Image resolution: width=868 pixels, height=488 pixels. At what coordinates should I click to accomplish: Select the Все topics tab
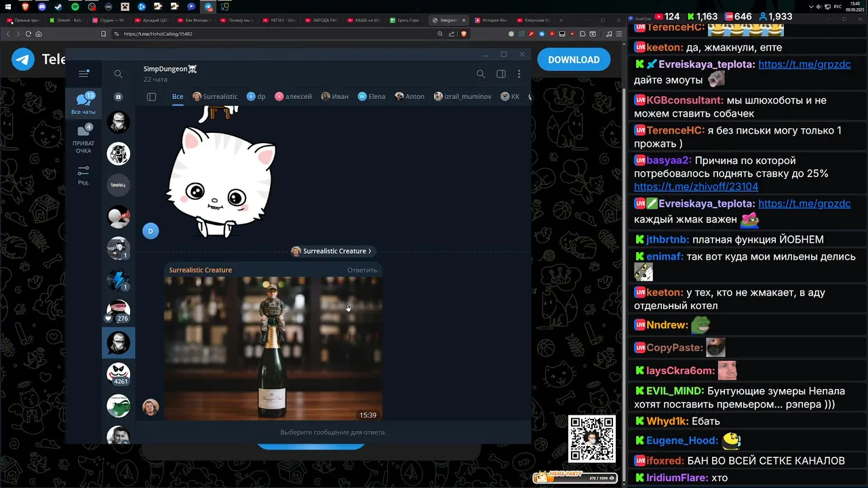click(x=178, y=96)
